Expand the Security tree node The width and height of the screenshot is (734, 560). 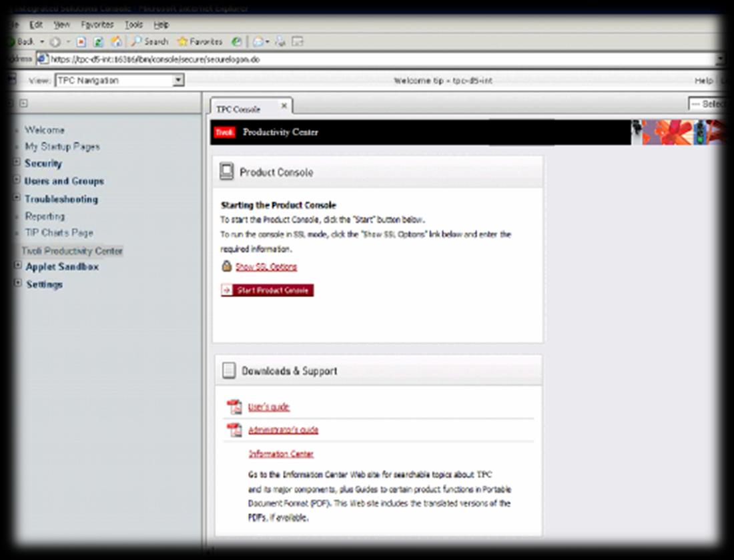17,162
